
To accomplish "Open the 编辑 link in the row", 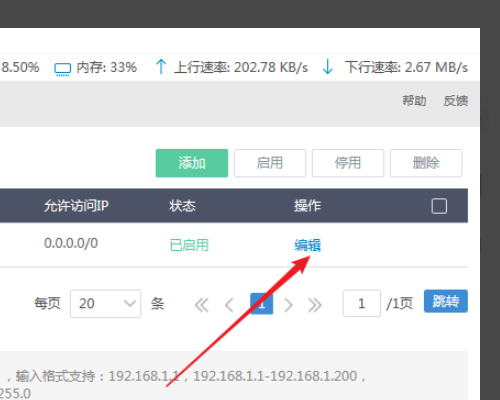I will (307, 245).
